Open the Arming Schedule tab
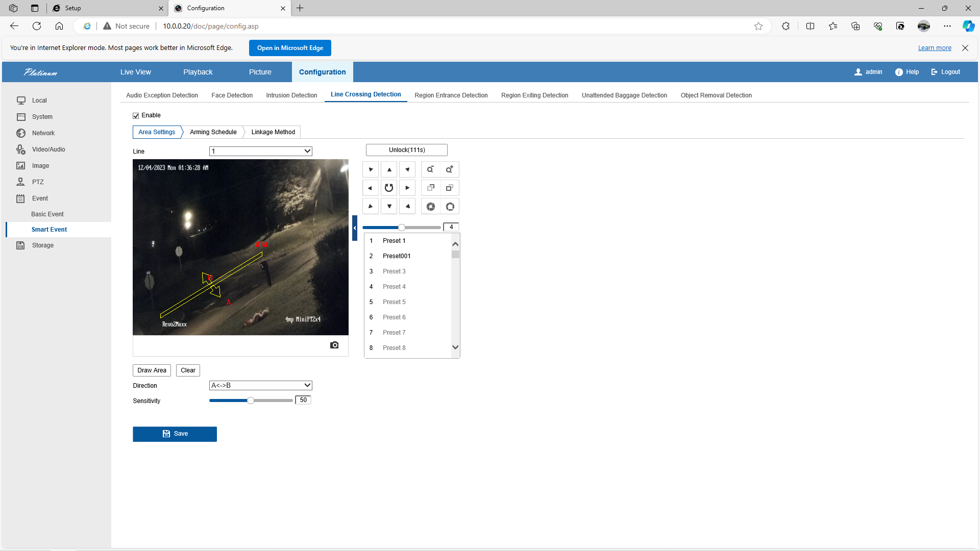 213,132
